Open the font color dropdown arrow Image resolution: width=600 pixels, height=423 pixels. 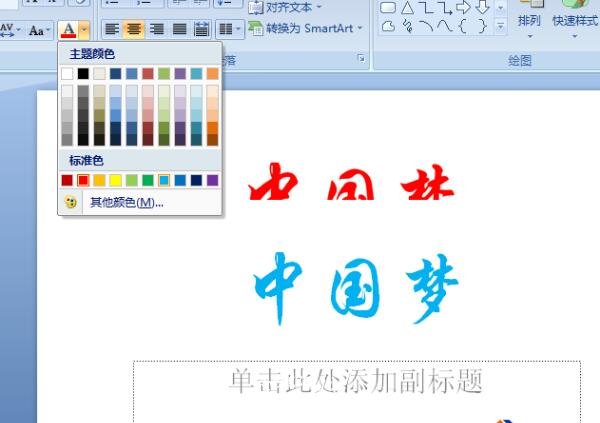pos(83,30)
